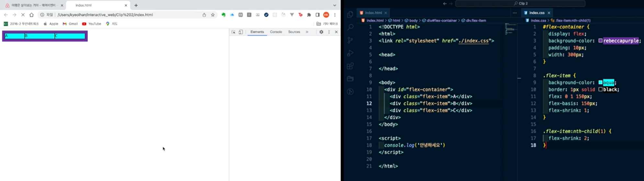The width and height of the screenshot is (644, 181).
Task: Open rebeccapurple color swatch picker
Action: tap(600, 41)
